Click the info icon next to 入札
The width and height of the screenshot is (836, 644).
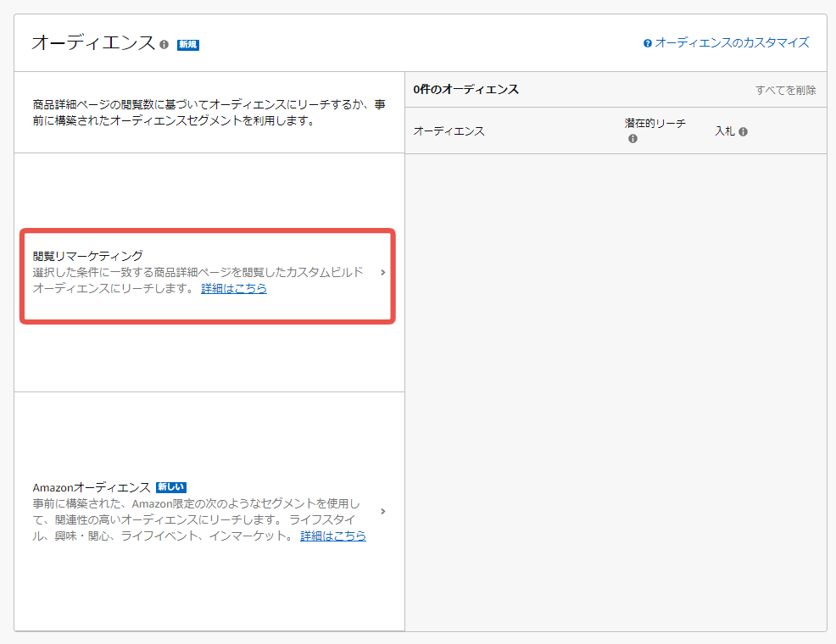(x=743, y=131)
